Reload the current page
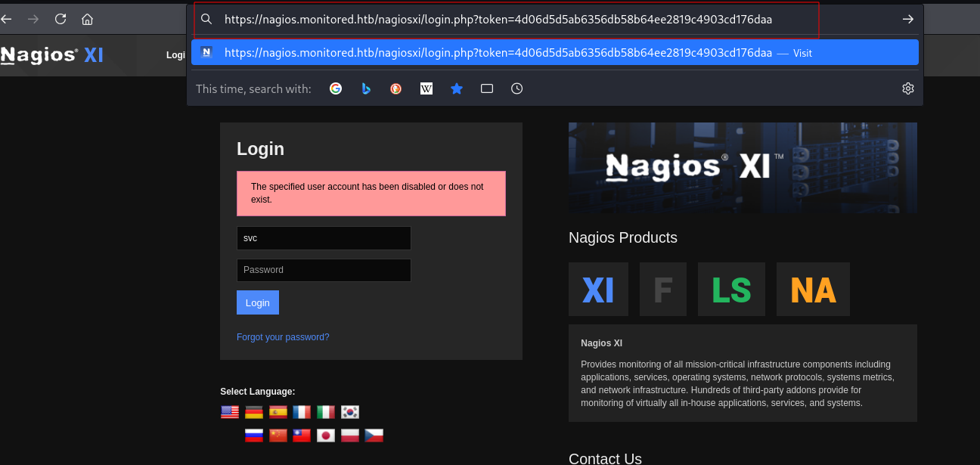The width and height of the screenshot is (980, 465). coord(60,19)
